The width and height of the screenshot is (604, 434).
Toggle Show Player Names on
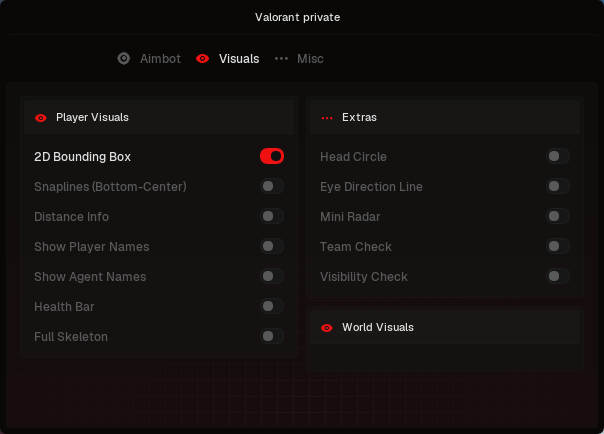(272, 246)
